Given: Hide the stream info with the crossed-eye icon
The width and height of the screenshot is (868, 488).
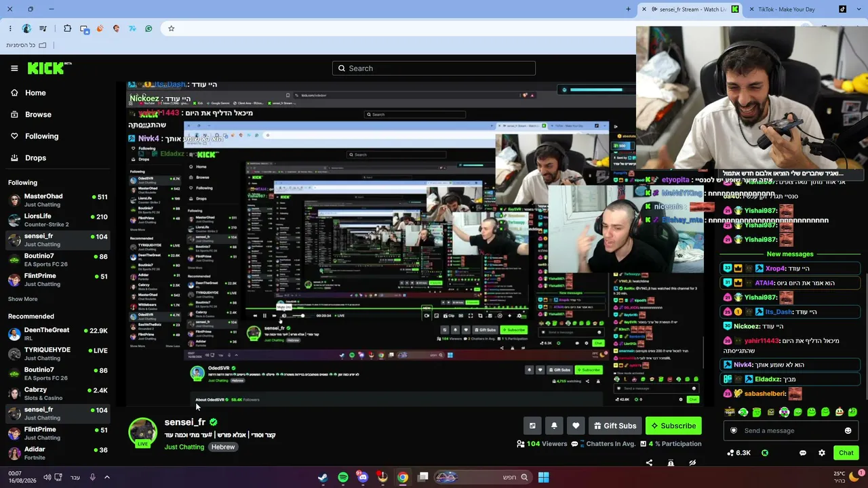Looking at the screenshot, I should point(692,463).
